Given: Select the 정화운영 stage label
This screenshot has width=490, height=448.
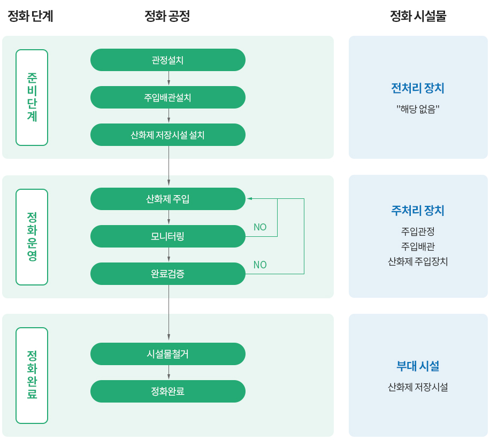Looking at the screenshot, I should [x=32, y=237].
